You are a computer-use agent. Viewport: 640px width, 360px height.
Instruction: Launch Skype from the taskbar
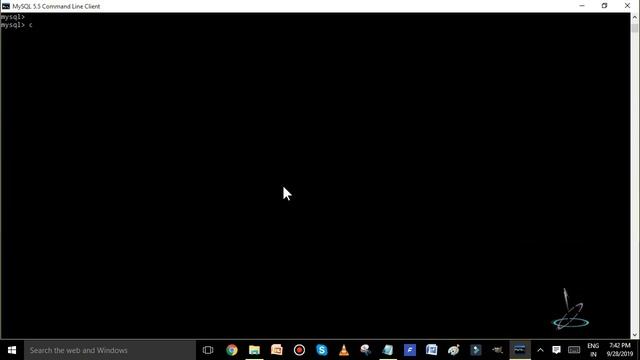[322, 350]
